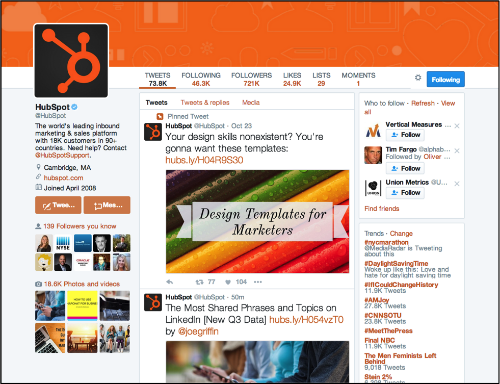Open @joegriffin mention link

(198, 331)
